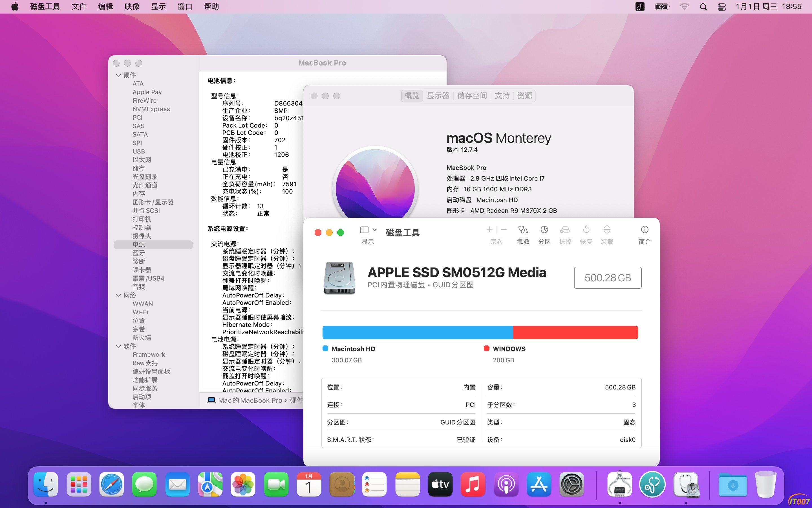
Task: Open Messages from the Dock
Action: click(x=145, y=484)
